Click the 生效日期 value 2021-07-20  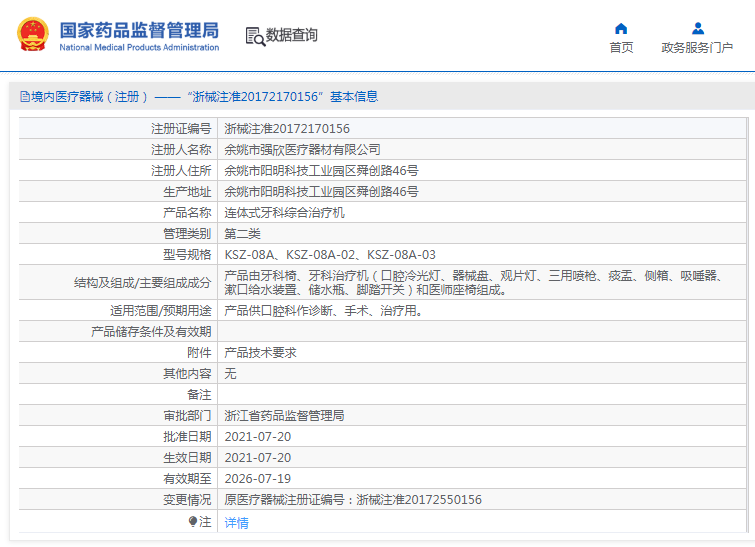258,457
